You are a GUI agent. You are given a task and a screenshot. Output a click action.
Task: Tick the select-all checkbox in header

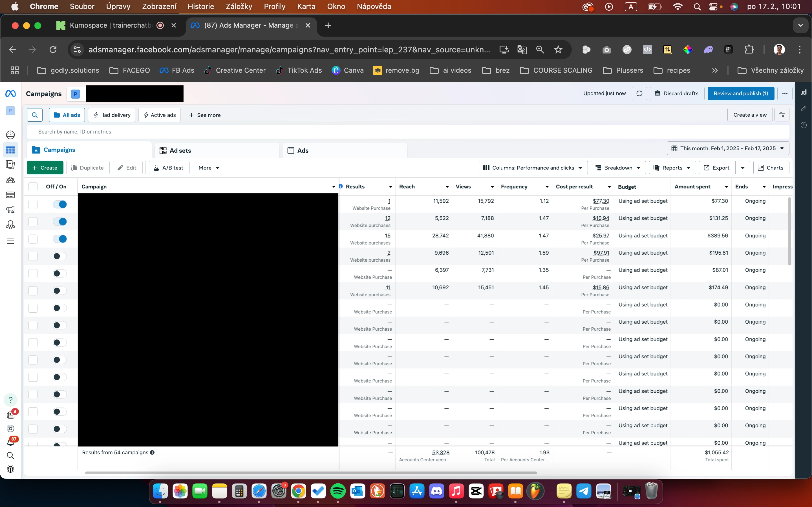(x=33, y=187)
